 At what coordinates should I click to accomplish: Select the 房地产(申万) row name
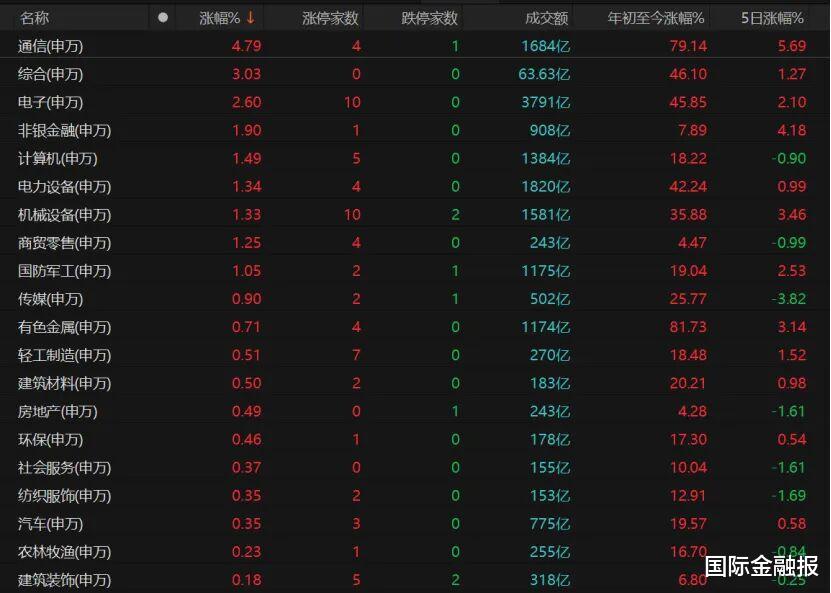click(57, 411)
